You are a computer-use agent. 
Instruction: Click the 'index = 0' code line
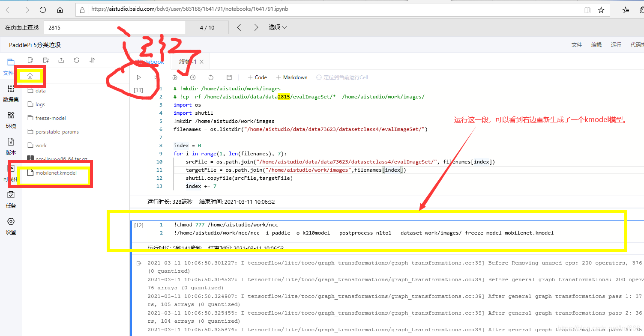point(187,146)
